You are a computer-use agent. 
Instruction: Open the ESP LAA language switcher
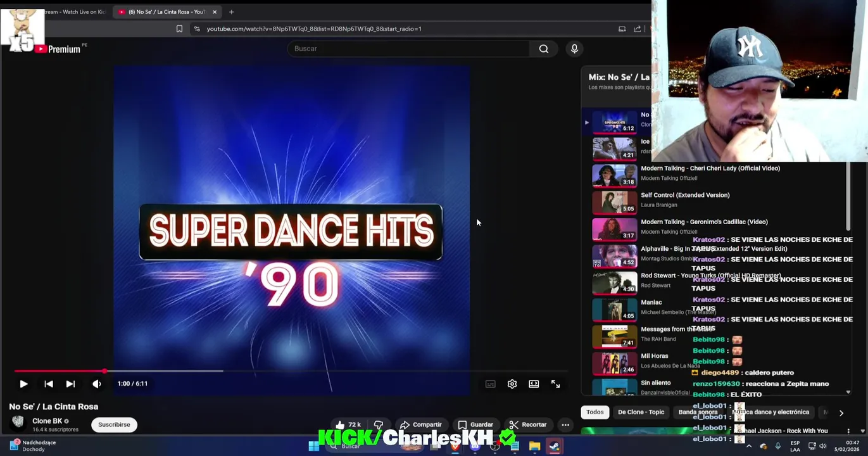[x=795, y=446]
